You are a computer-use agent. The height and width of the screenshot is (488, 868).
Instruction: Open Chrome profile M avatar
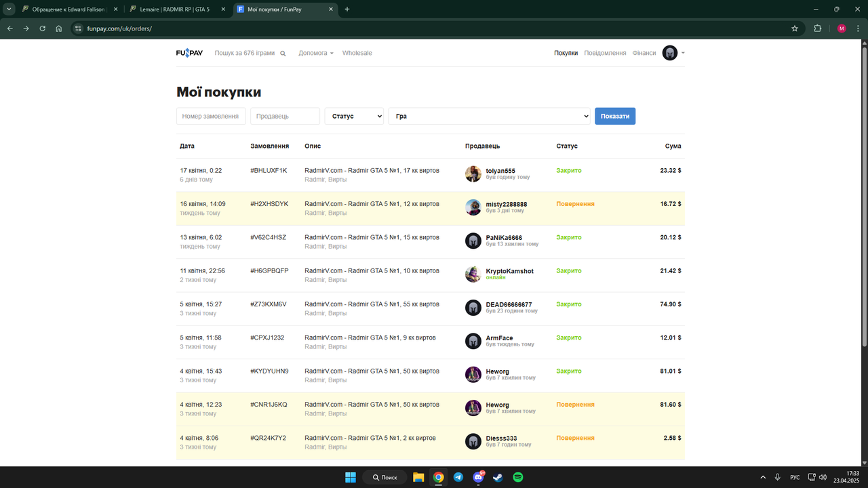coord(842,28)
